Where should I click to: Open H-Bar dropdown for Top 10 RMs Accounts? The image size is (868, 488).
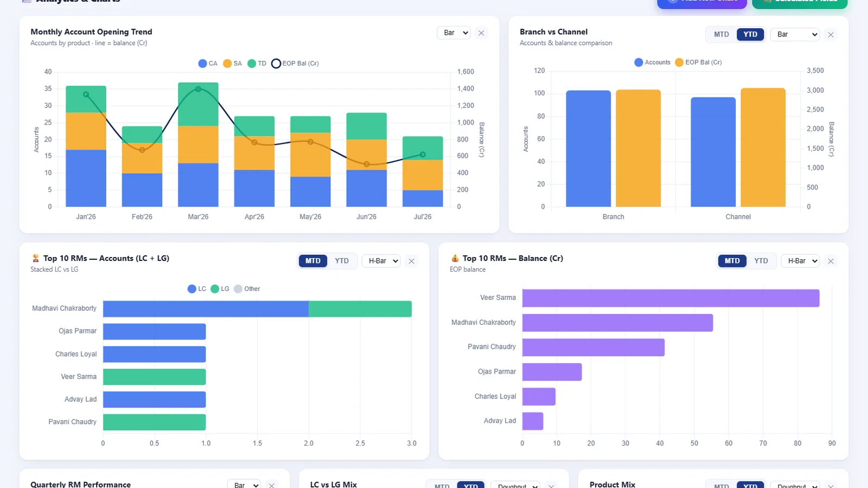click(x=381, y=261)
